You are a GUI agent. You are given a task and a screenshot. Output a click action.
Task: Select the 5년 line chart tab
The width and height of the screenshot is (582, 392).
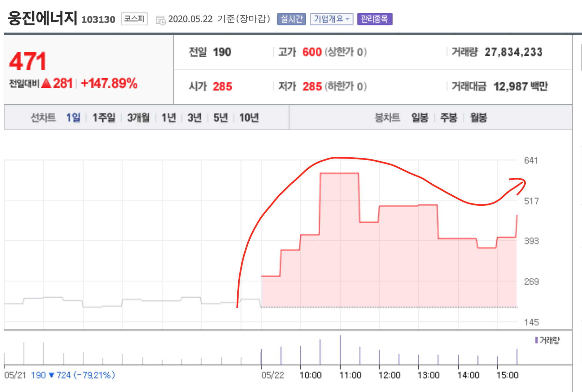(220, 118)
